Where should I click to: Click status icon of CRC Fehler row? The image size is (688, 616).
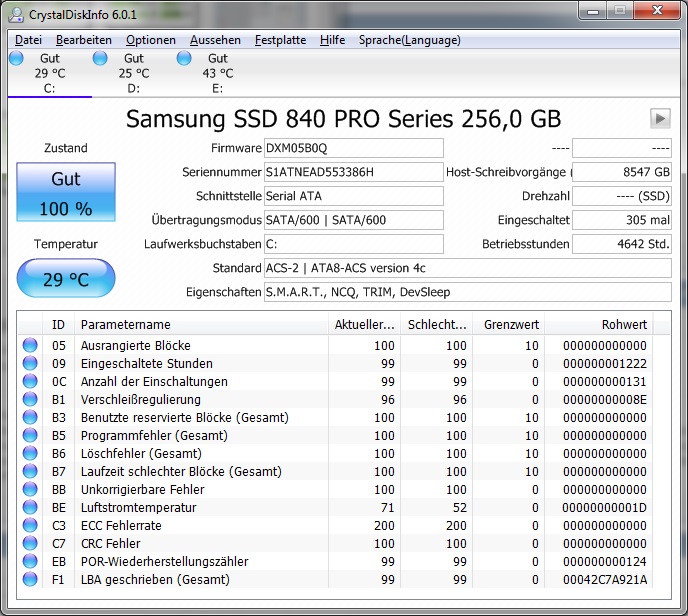tap(30, 543)
